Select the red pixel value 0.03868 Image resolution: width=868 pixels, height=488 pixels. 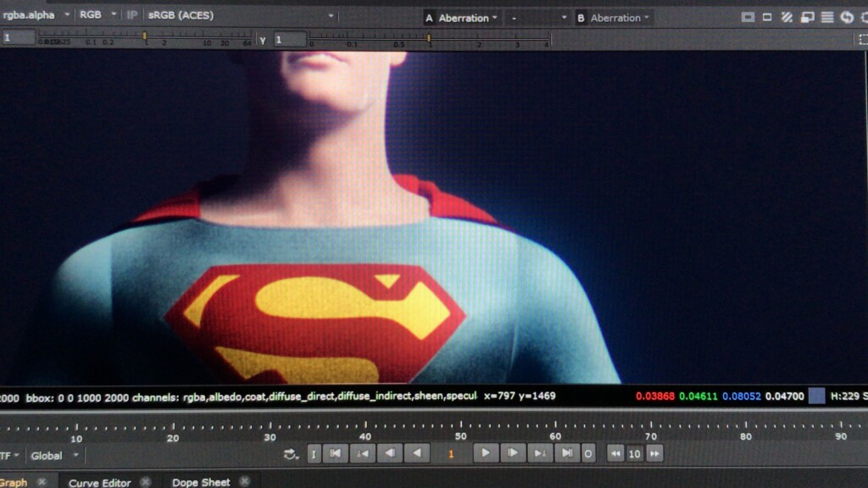pos(655,396)
